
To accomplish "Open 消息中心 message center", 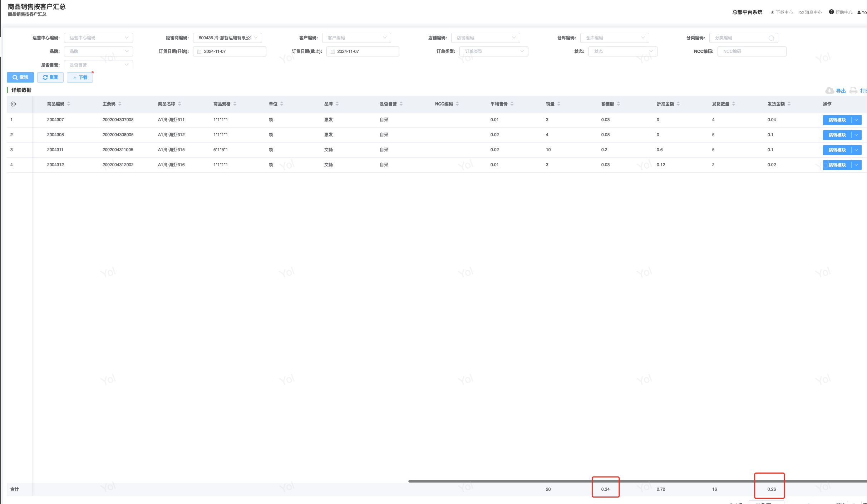I will [x=811, y=13].
